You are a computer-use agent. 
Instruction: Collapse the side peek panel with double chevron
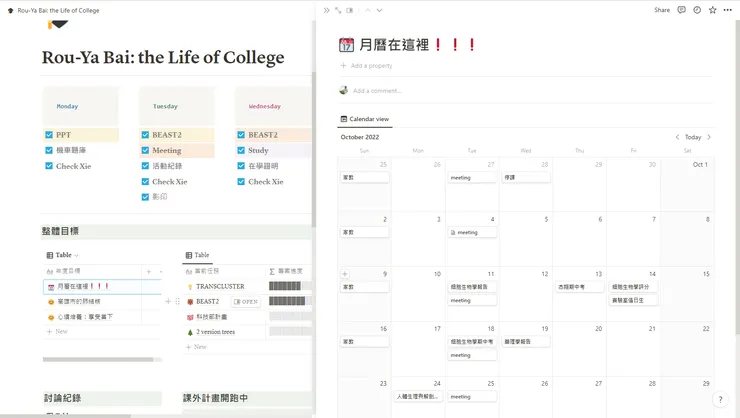pos(326,10)
